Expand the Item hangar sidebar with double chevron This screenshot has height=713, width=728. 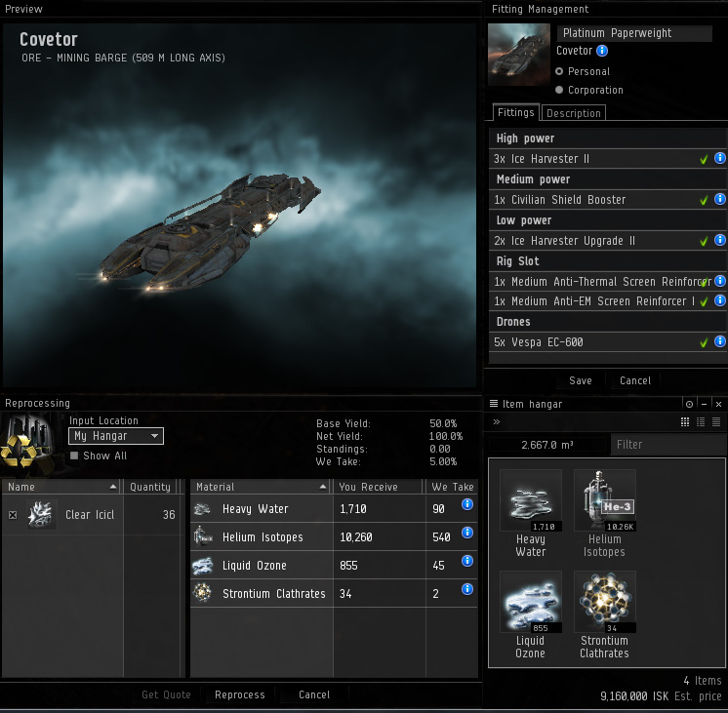pyautogui.click(x=497, y=421)
